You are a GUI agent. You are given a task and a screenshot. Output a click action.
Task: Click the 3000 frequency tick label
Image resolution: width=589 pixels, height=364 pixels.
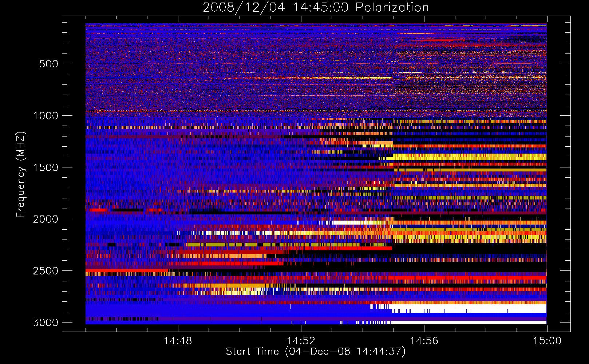pyautogui.click(x=46, y=323)
